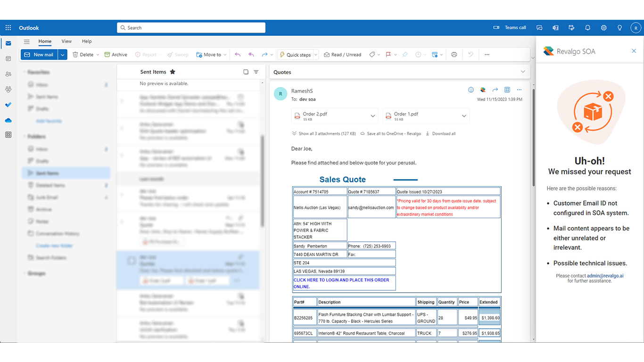This screenshot has width=644, height=362.
Task: Open the More apps sidebar icon
Action: pyautogui.click(x=8, y=135)
